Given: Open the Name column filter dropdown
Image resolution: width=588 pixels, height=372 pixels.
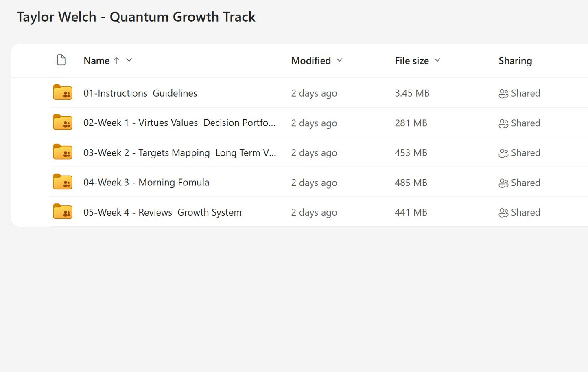Looking at the screenshot, I should [x=129, y=60].
